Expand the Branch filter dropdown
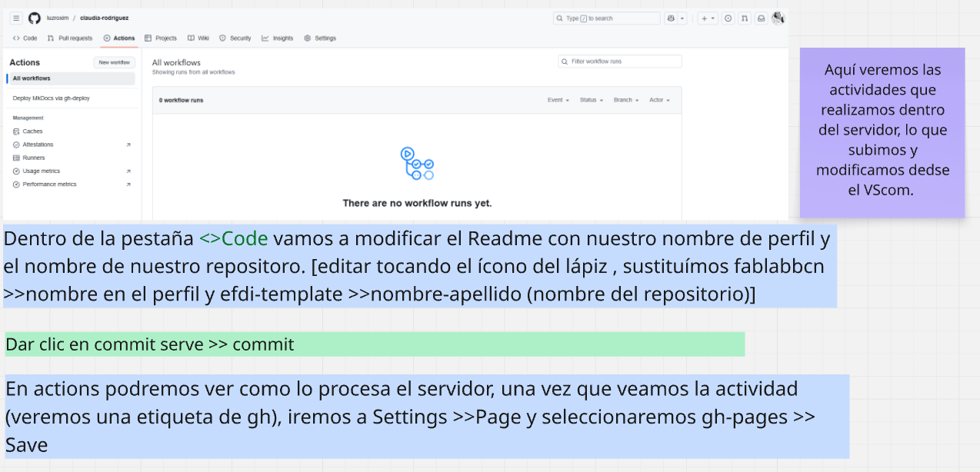 coord(625,100)
